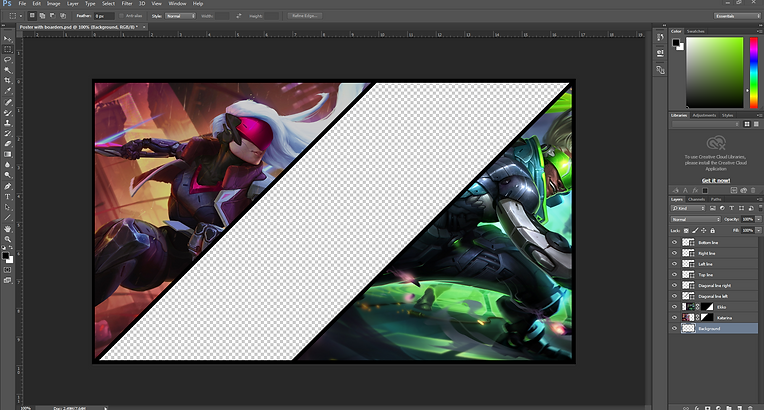Open the Essentials workspace dropdown

(737, 16)
